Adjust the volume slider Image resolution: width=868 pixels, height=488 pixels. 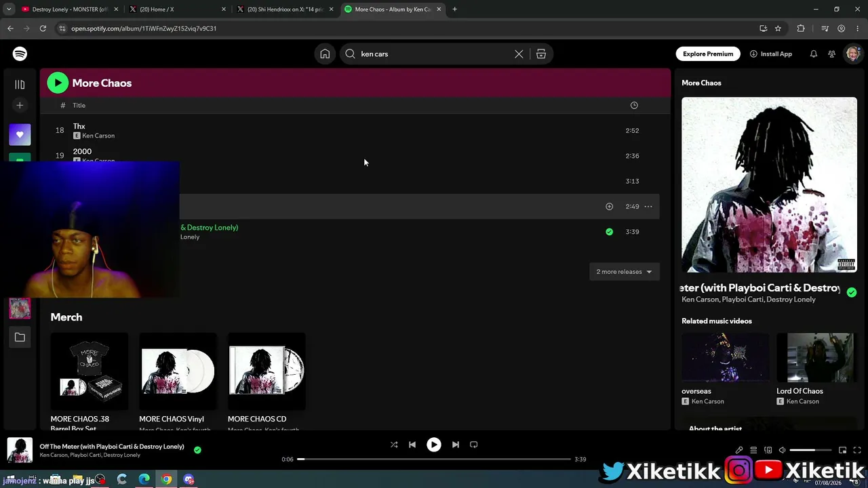(811, 450)
